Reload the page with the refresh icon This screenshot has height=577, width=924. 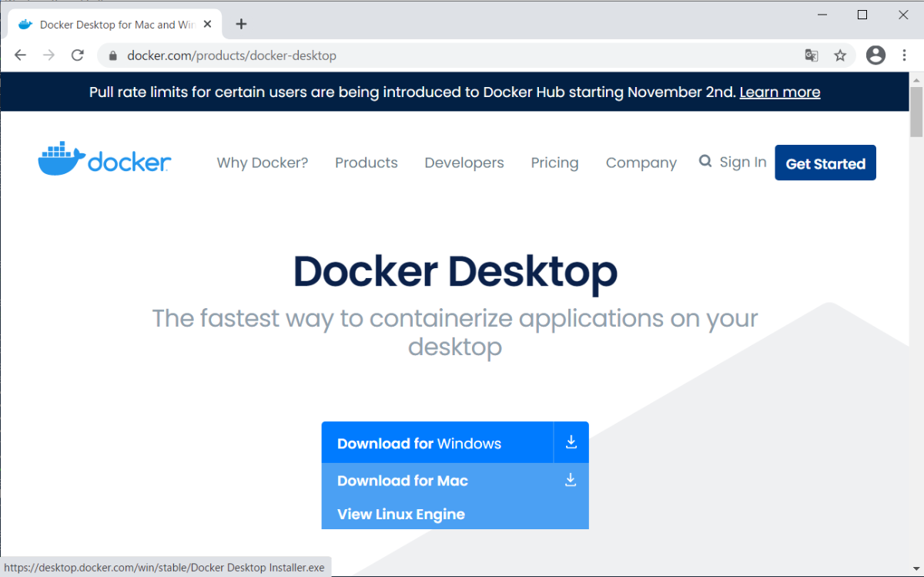point(77,55)
